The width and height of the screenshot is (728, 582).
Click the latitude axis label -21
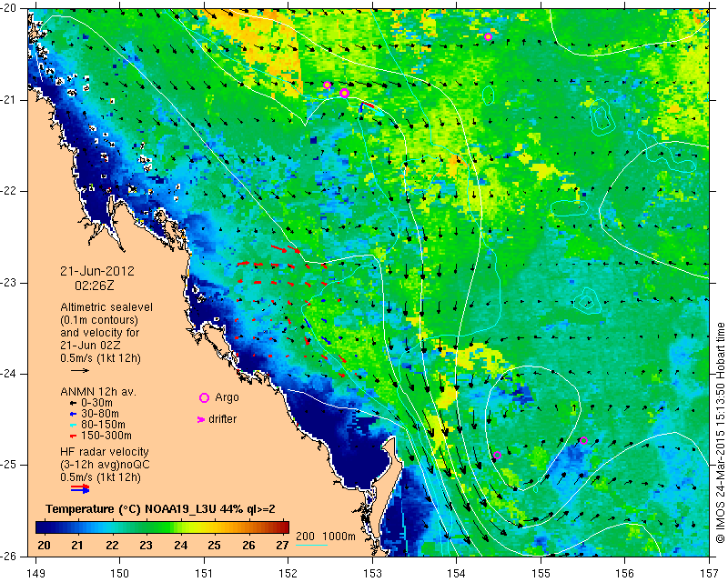coord(8,100)
